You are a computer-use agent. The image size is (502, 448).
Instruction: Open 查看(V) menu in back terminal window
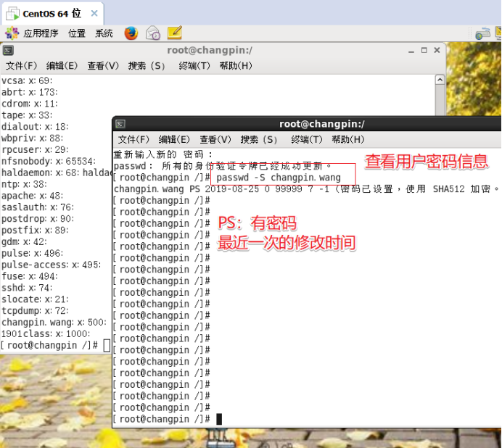tap(103, 65)
